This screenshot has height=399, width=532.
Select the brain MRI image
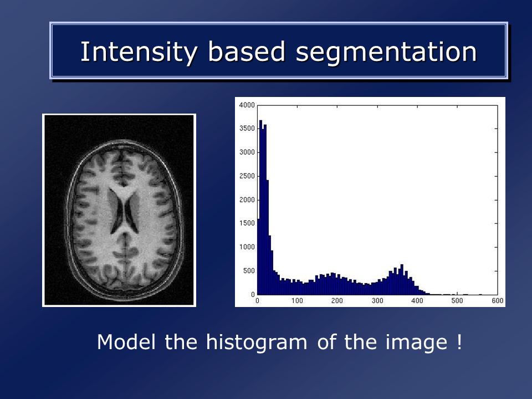[x=119, y=210]
